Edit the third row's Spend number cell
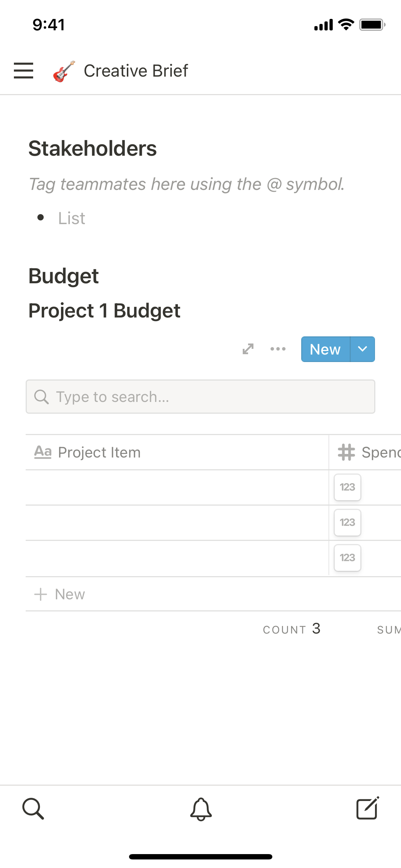Viewport: 401px width, 868px height. (348, 558)
